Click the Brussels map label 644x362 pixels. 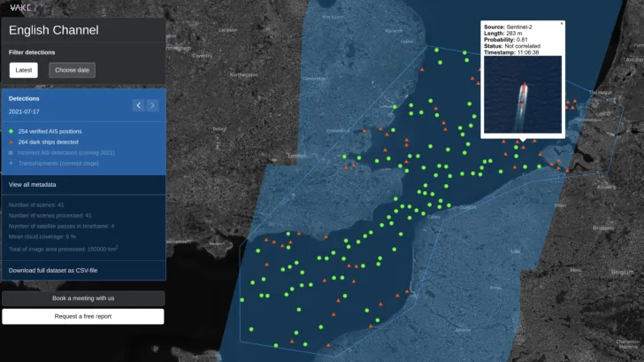pyautogui.click(x=603, y=227)
